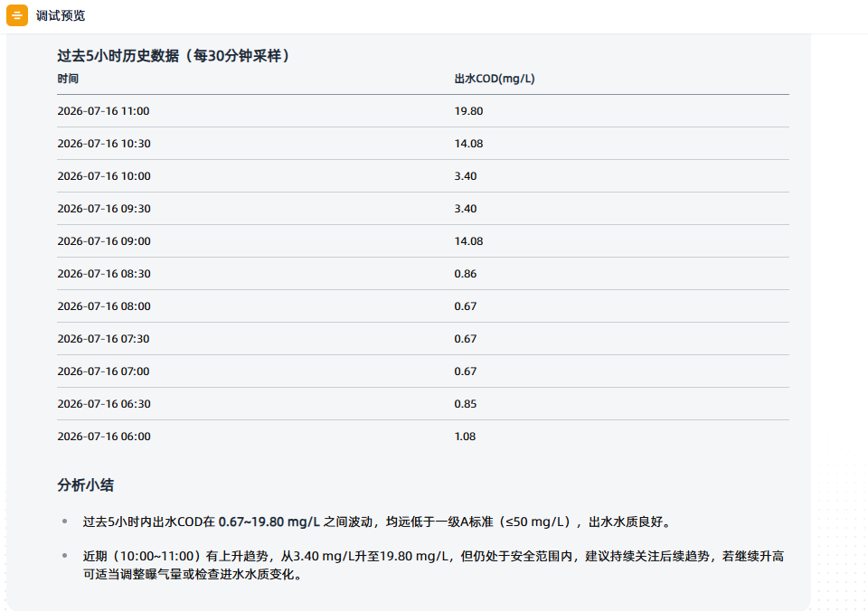Viewport: 868px width, 611px height.
Task: Select the 1.08 COD value
Action: click(x=465, y=437)
